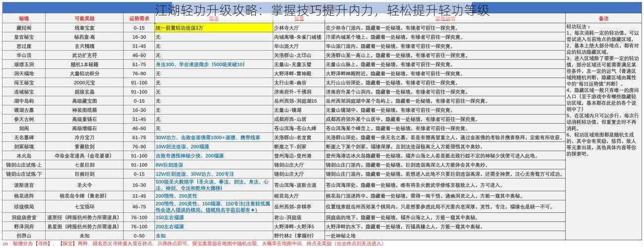Click reward cell 残章宝盒
644x248 pixels.
[x=85, y=28]
